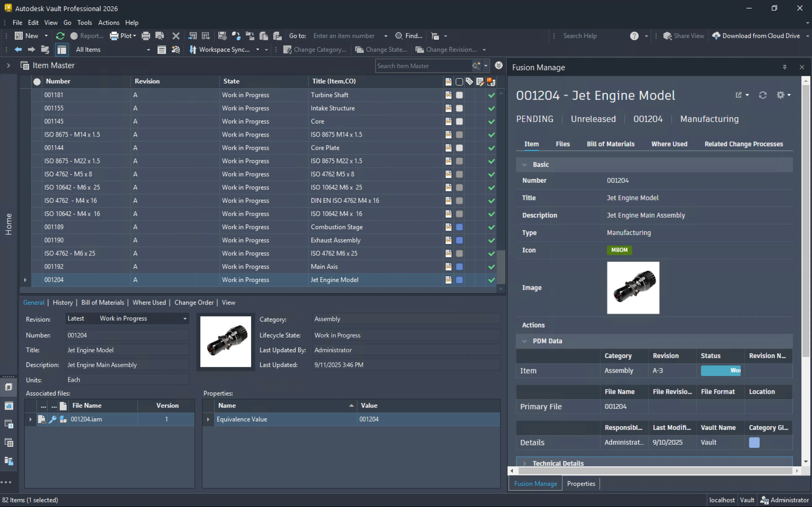Click the Print Preview icon
This screenshot has height=507, width=812.
pyautogui.click(x=160, y=36)
